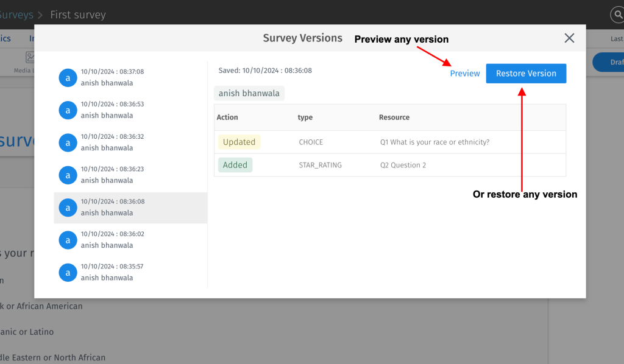Screen dimensions: 624x364
Task: Click the Saved timestamp text
Action: (265, 71)
